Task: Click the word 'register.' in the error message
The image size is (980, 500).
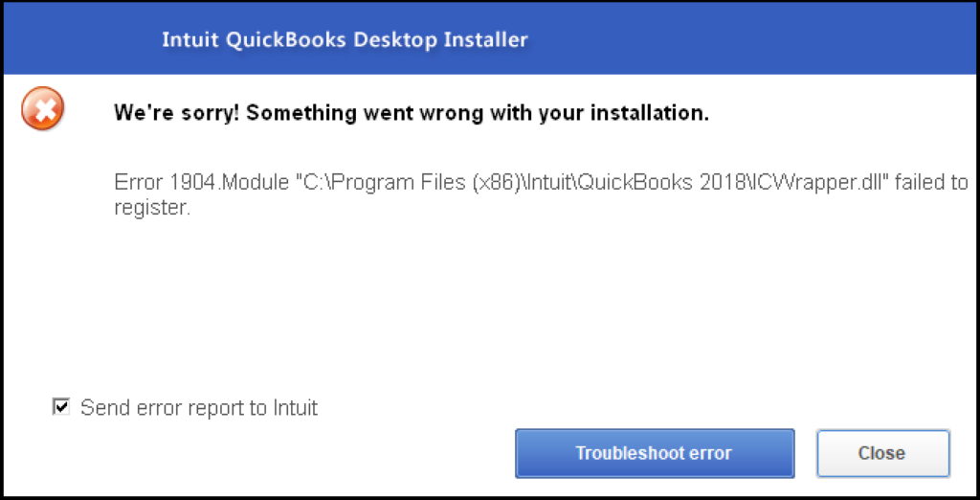Action: coord(153,206)
